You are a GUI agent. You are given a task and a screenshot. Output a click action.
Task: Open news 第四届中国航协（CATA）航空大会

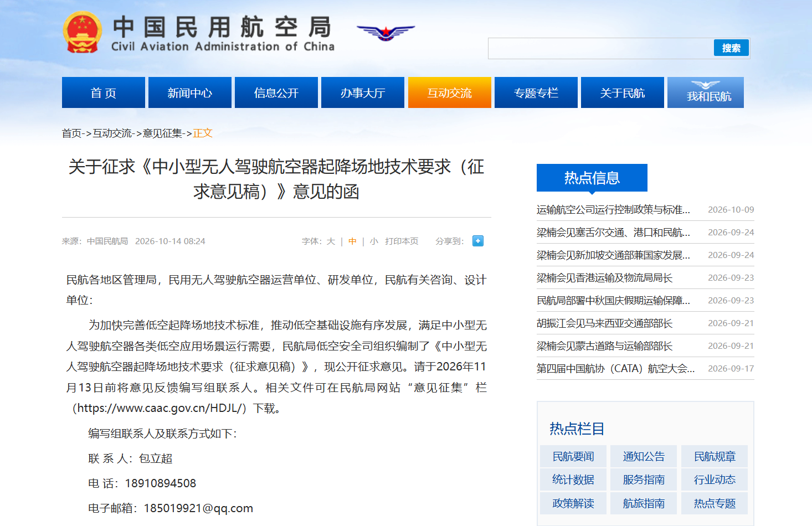[x=615, y=369]
